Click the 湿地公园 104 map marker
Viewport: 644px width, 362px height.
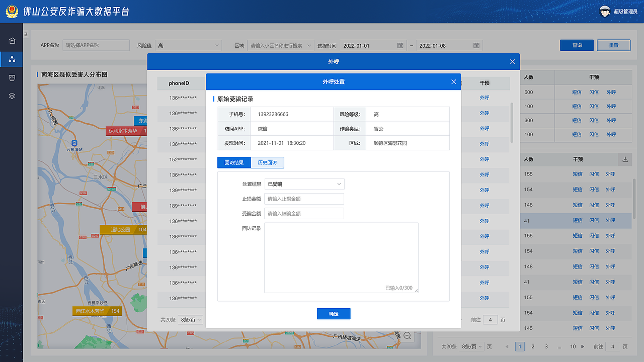click(124, 230)
